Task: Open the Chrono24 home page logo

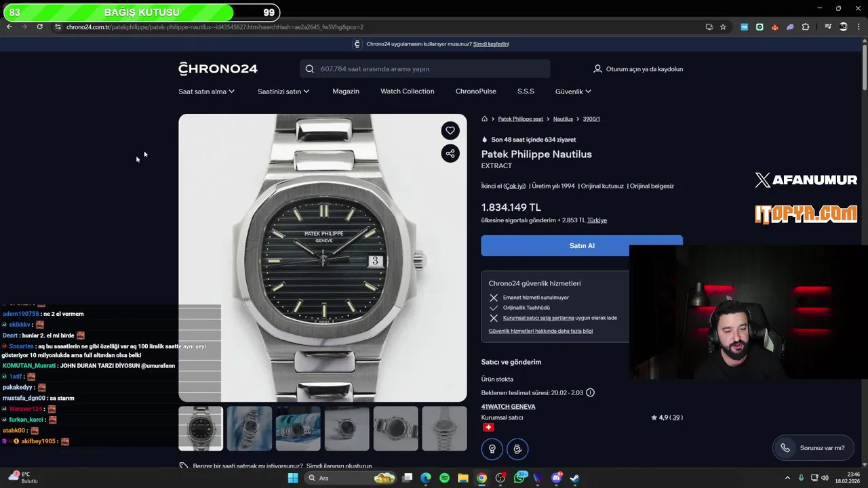Action: 218,68
